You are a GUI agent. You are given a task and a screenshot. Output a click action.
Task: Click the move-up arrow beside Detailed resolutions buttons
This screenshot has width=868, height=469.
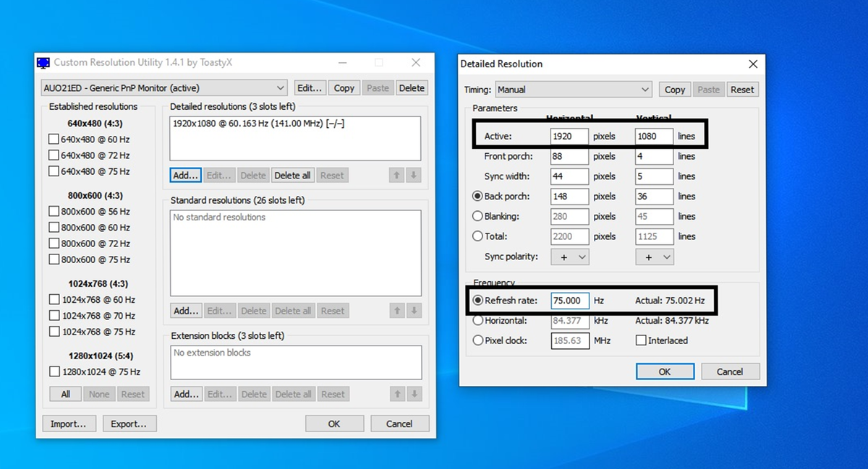coord(396,175)
